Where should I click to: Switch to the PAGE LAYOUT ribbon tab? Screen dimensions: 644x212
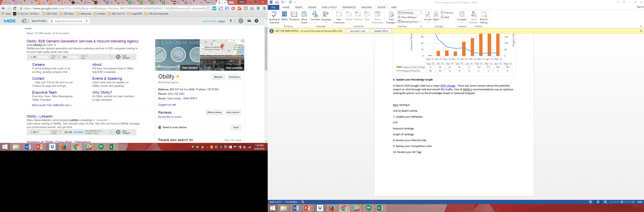pyautogui.click(x=329, y=7)
